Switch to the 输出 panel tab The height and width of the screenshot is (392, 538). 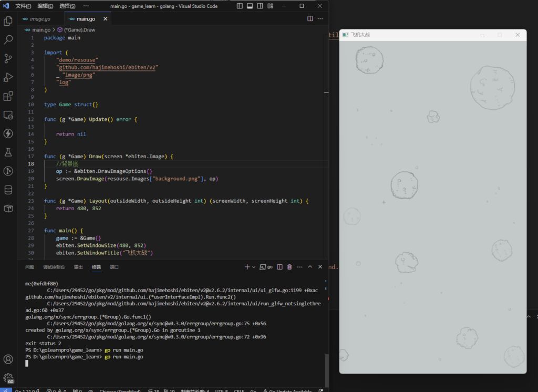click(78, 267)
